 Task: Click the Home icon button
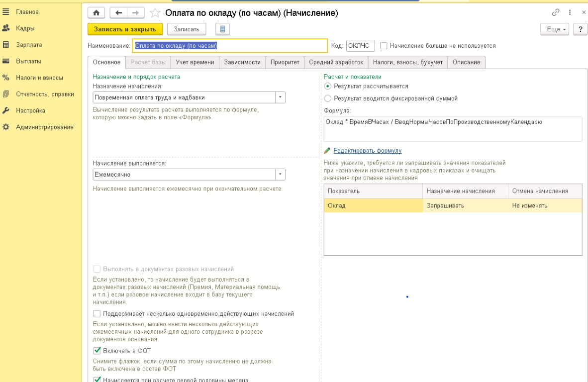click(x=97, y=13)
